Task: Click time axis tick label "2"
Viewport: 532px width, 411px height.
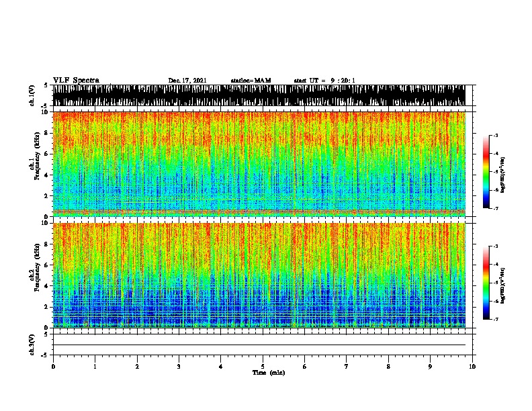Action: click(137, 367)
